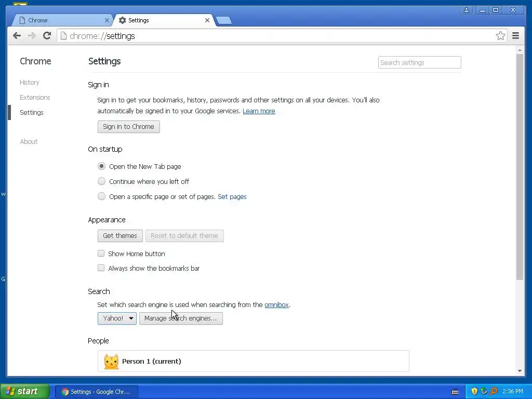
Task: Open the on-screen keyboard taskbar icon
Action: click(455, 392)
